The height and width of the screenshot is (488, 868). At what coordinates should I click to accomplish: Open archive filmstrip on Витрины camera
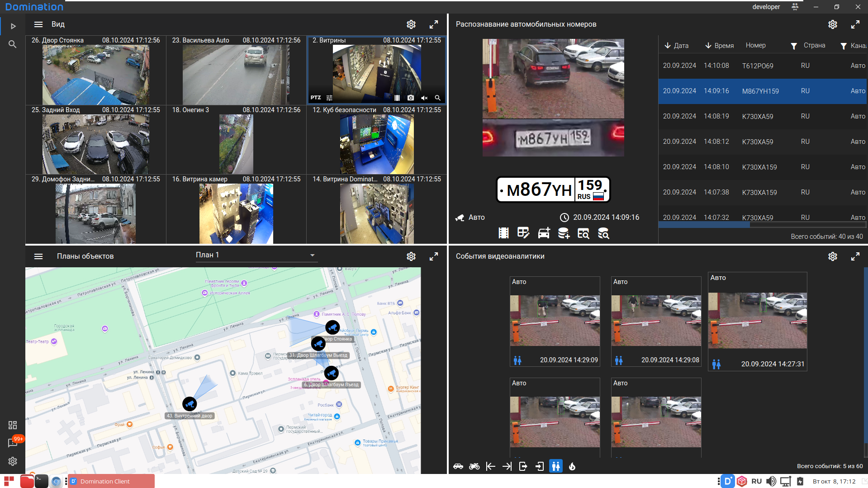[397, 98]
